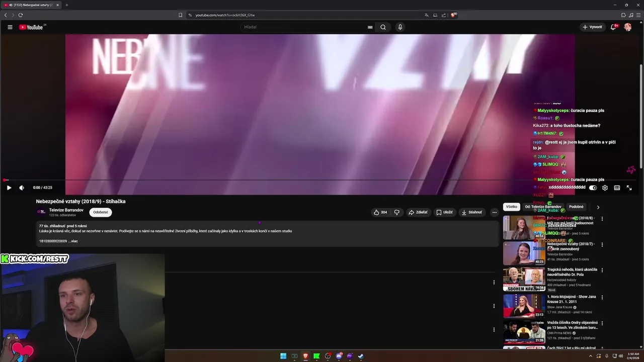Select the Podobné filter chip
644x362 pixels.
[576, 207]
